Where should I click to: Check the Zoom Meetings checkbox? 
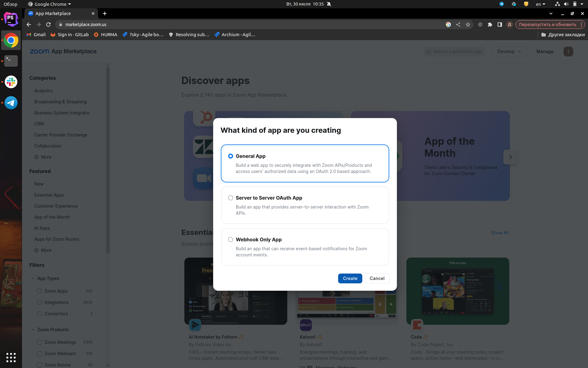[x=40, y=342]
